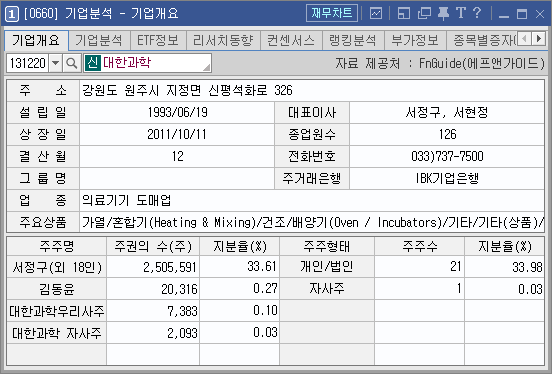Open the ETF정보 tab

pyautogui.click(x=158, y=40)
